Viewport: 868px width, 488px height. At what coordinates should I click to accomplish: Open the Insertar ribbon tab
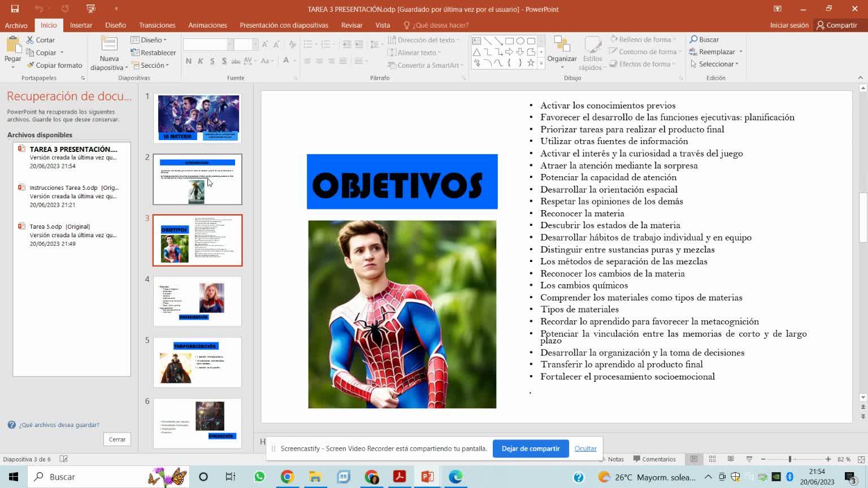[x=81, y=25]
